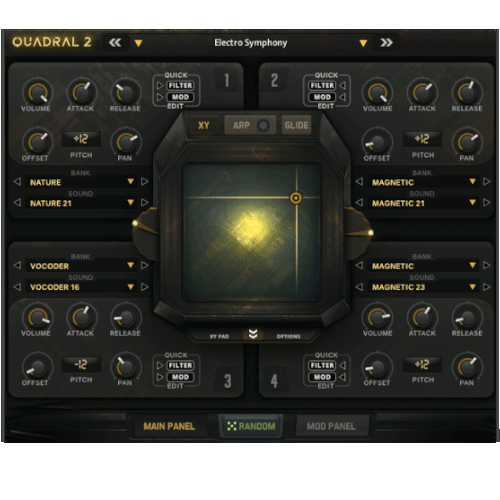Image resolution: width=500 pixels, height=500 pixels.
Task: Click layer 1 pitch value +12
Action: coord(81,139)
